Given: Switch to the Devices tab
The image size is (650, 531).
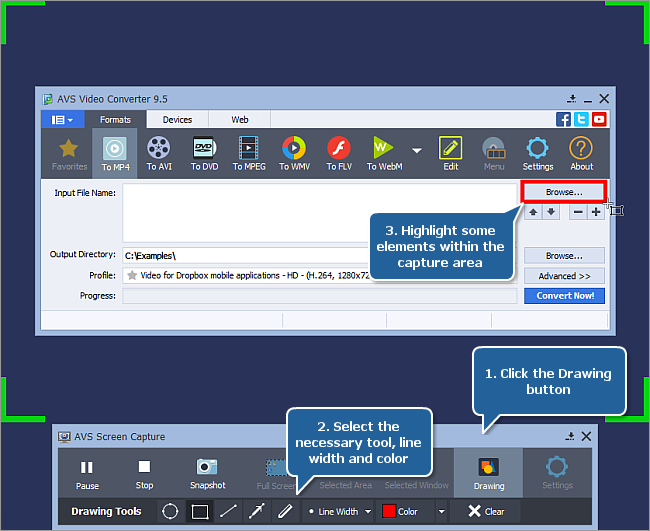Looking at the screenshot, I should click(x=177, y=120).
